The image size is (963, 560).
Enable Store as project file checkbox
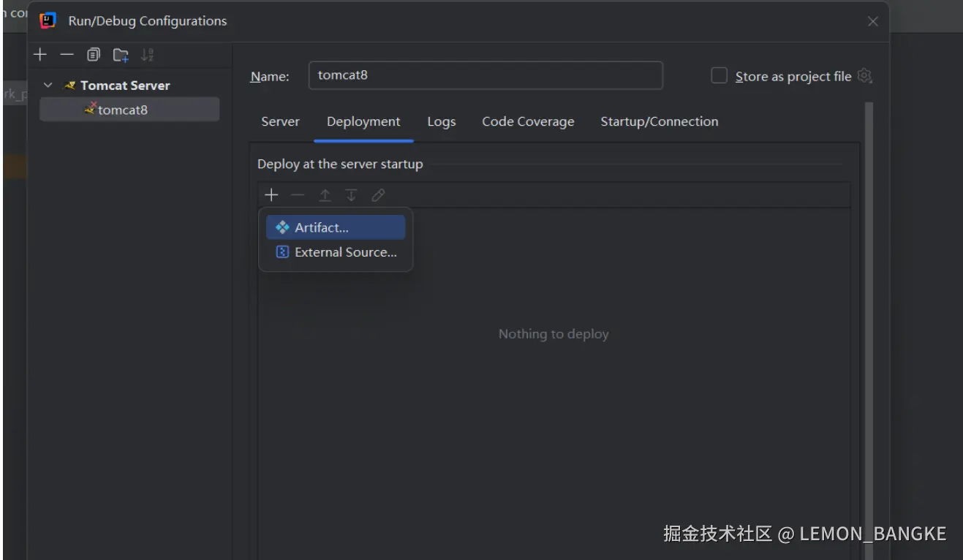[x=720, y=76]
